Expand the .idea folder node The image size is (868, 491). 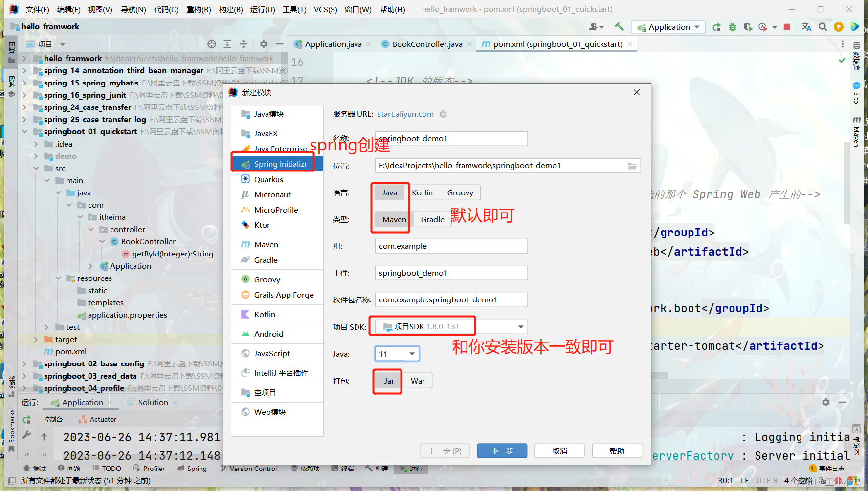click(x=36, y=144)
